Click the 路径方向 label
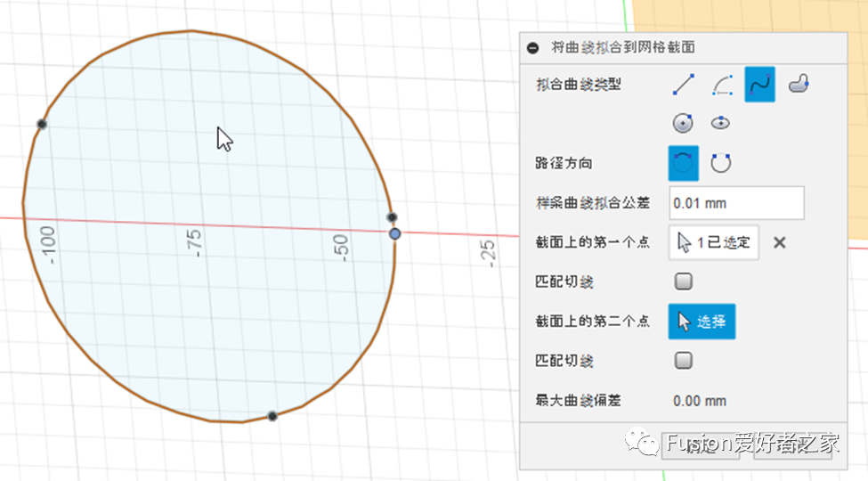Image resolution: width=868 pixels, height=481 pixels. [x=564, y=164]
